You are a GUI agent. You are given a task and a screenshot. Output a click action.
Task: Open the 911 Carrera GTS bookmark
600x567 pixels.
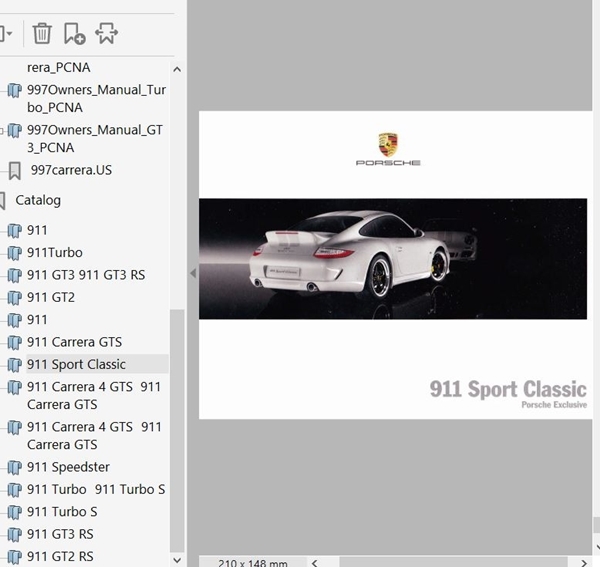point(74,342)
